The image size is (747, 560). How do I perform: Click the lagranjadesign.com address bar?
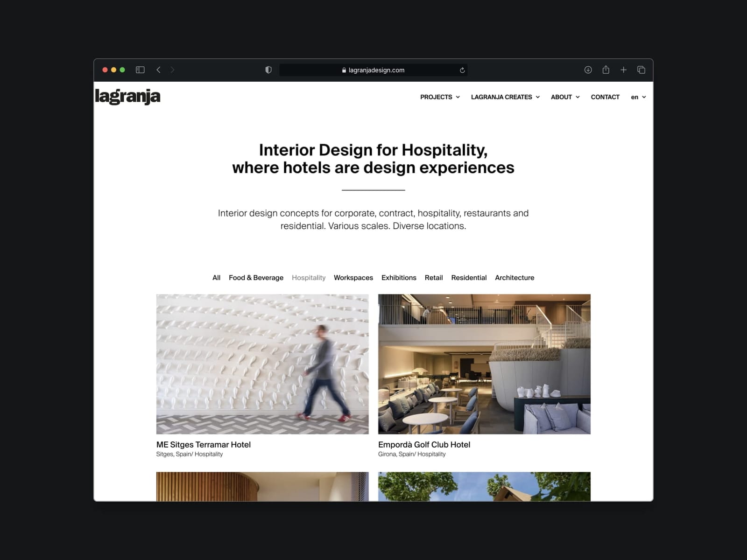373,70
